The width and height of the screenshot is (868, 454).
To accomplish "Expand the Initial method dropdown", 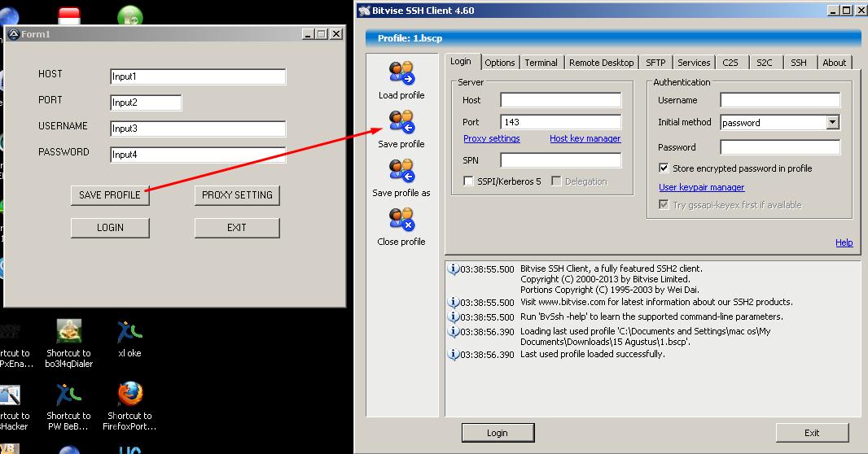I will tap(832, 122).
